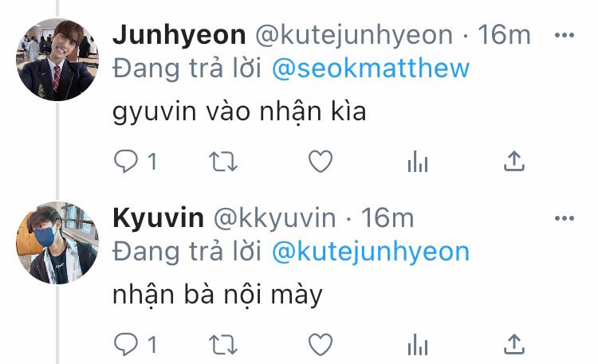This screenshot has width=598, height=364.
Task: Reply to Kyuvin's tweet via comment icon
Action: pyautogui.click(x=126, y=344)
